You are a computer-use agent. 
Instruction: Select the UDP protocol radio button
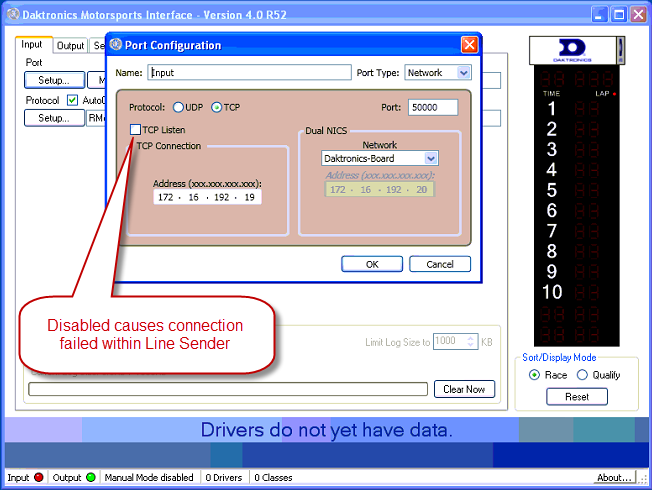click(179, 107)
